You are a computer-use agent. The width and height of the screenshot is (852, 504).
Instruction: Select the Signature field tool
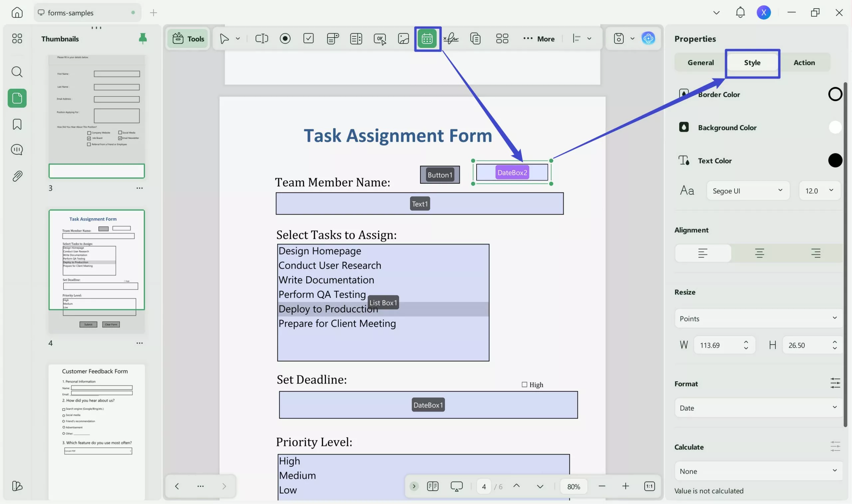tap(451, 39)
